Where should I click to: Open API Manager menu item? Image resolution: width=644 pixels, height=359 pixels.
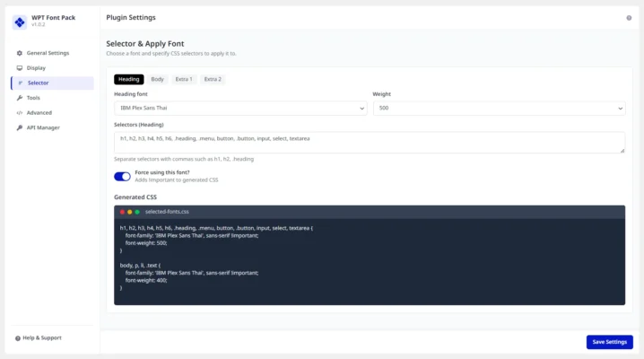click(x=52, y=127)
